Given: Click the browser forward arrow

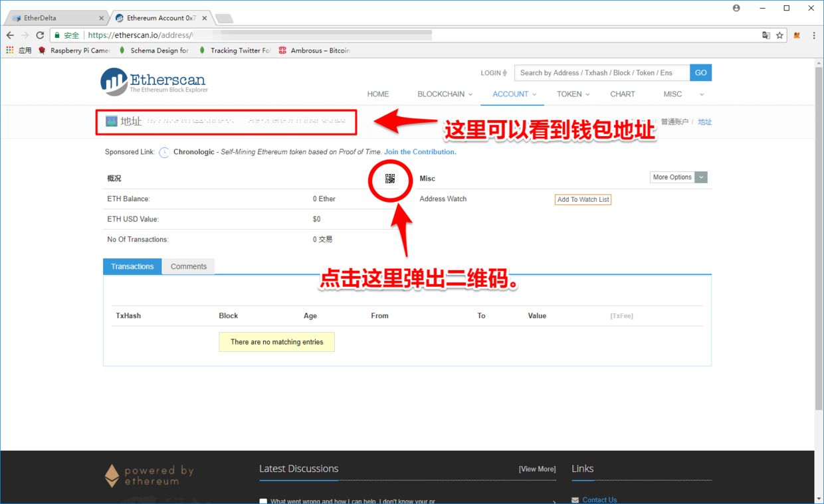Looking at the screenshot, I should tap(25, 35).
